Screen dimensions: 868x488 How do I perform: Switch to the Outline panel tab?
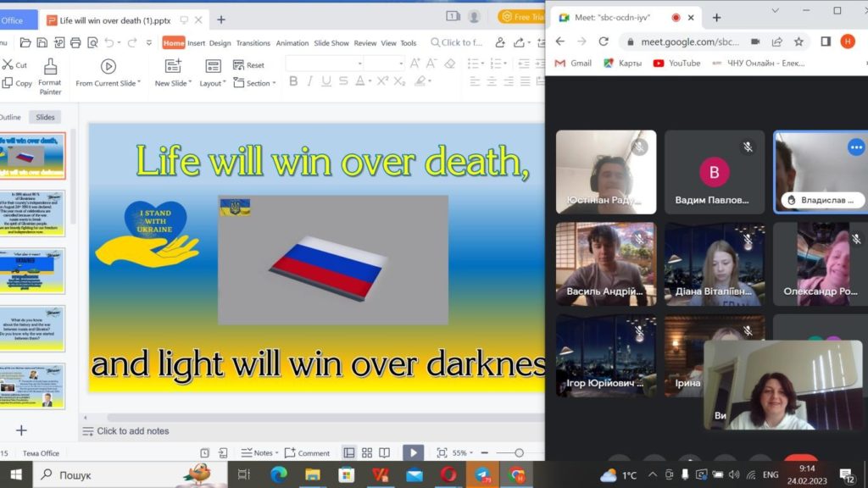pos(10,117)
